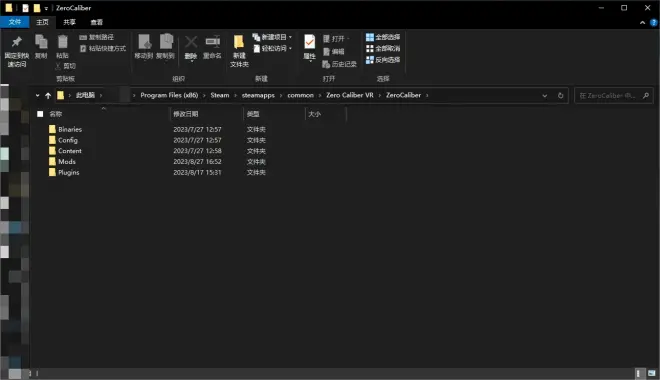Screen dimensions: 660x380
Task: Select the Cut scissors option
Action: click(x=65, y=66)
